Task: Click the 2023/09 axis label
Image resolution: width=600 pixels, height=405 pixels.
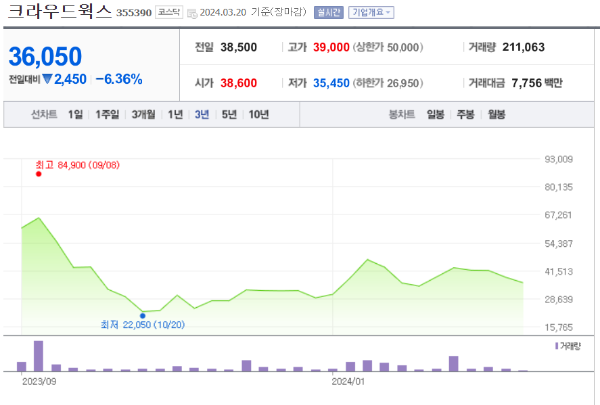Action: (39, 382)
